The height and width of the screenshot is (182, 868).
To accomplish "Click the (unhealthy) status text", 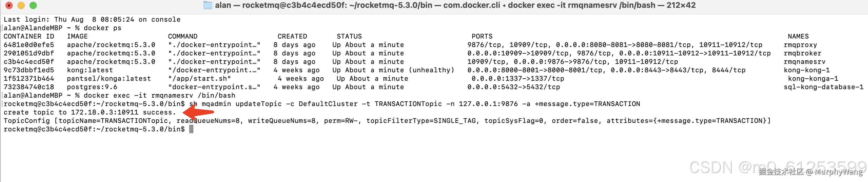I will pyautogui.click(x=431, y=70).
